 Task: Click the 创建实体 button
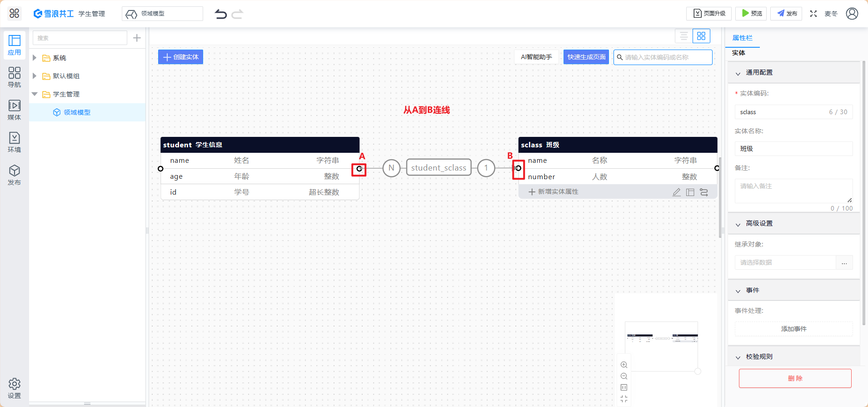click(x=181, y=57)
